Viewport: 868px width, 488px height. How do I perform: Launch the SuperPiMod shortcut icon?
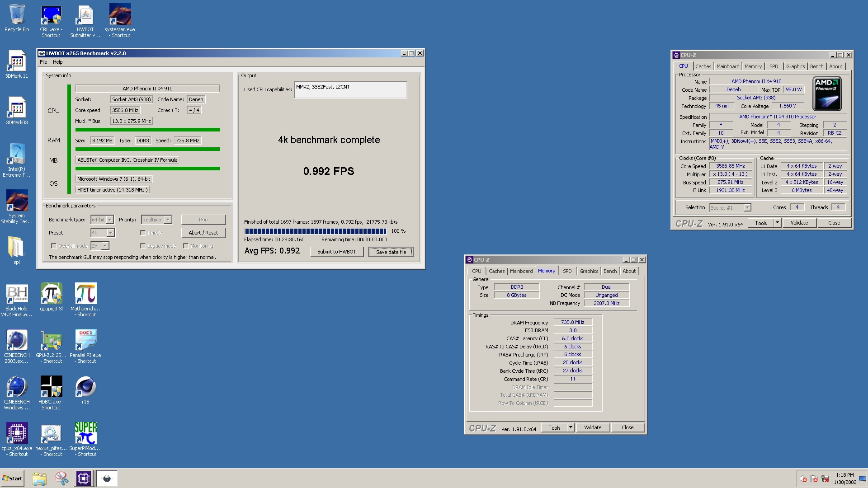[x=85, y=440]
